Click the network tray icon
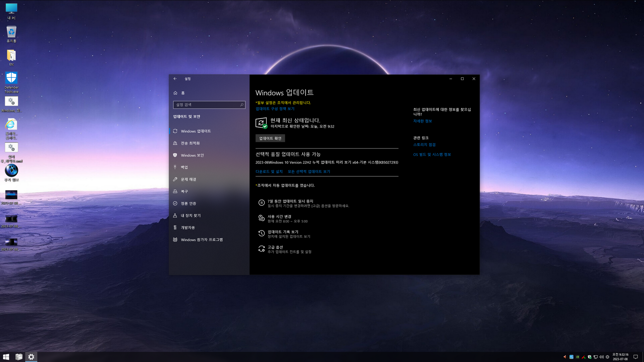The height and width of the screenshot is (362, 644). pyautogui.click(x=596, y=357)
